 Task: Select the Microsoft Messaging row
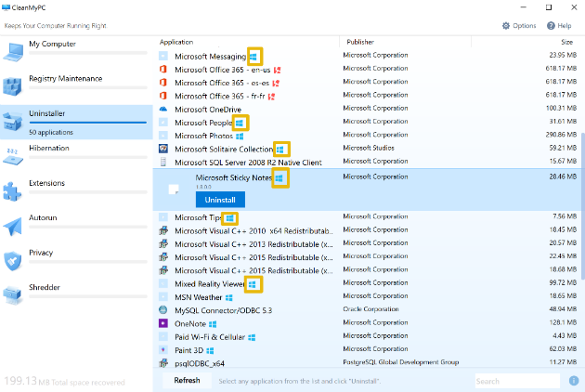pyautogui.click(x=367, y=56)
